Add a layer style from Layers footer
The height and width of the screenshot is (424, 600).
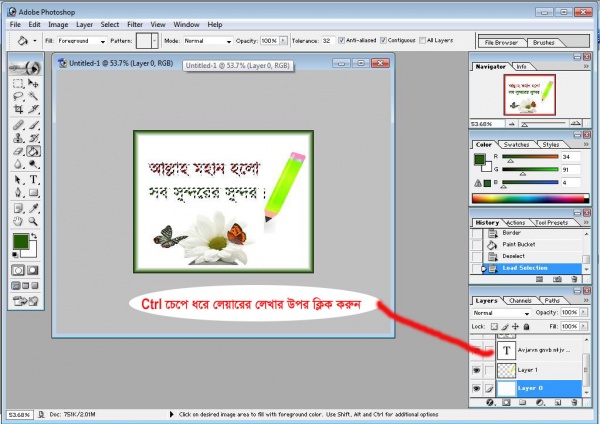pyautogui.click(x=489, y=403)
